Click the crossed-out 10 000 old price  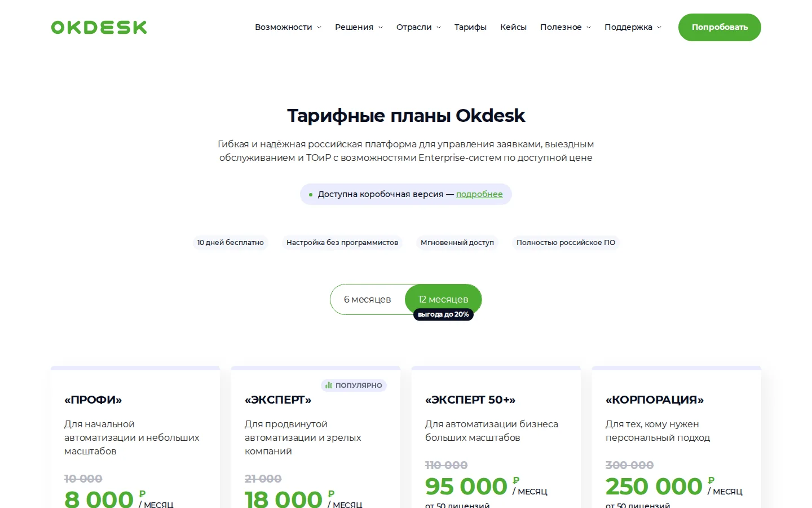pyautogui.click(x=83, y=479)
